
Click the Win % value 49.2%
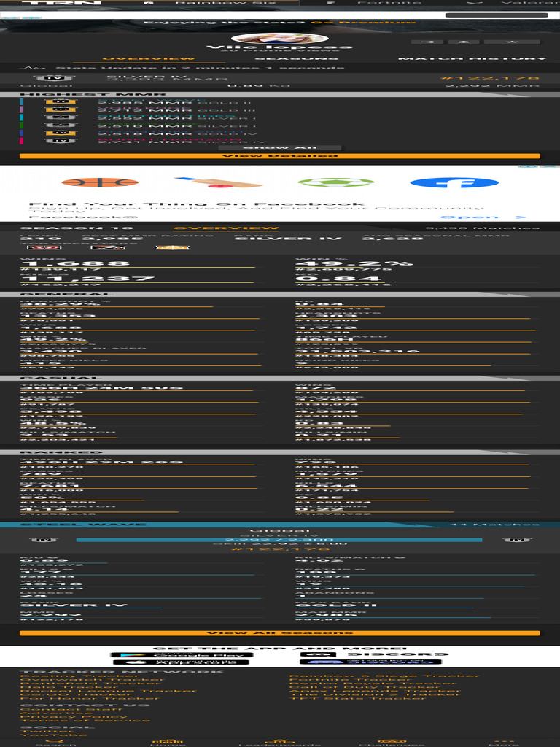(354, 264)
